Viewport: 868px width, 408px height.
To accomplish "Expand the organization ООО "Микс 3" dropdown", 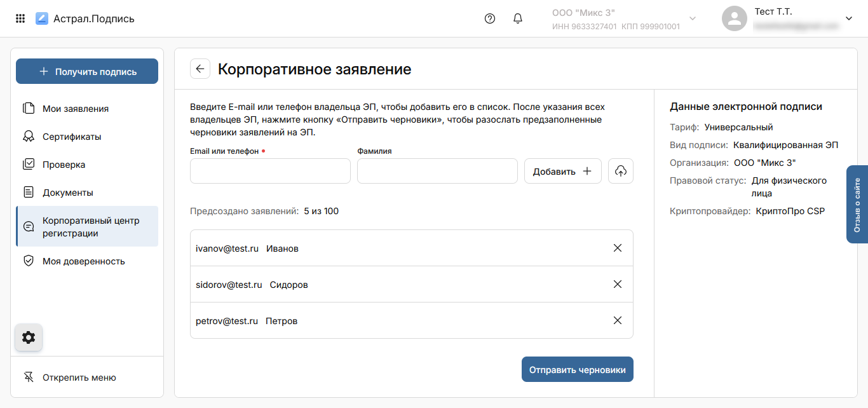I will click(x=693, y=18).
